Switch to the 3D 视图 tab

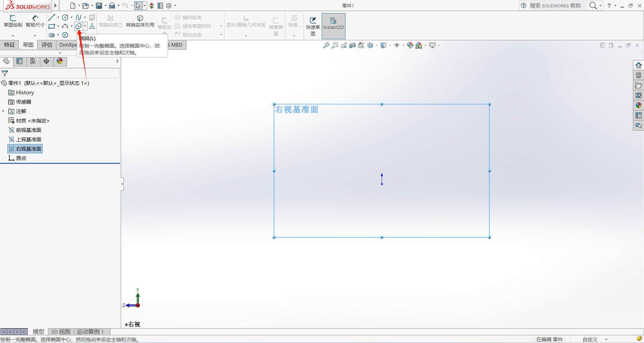61,332
